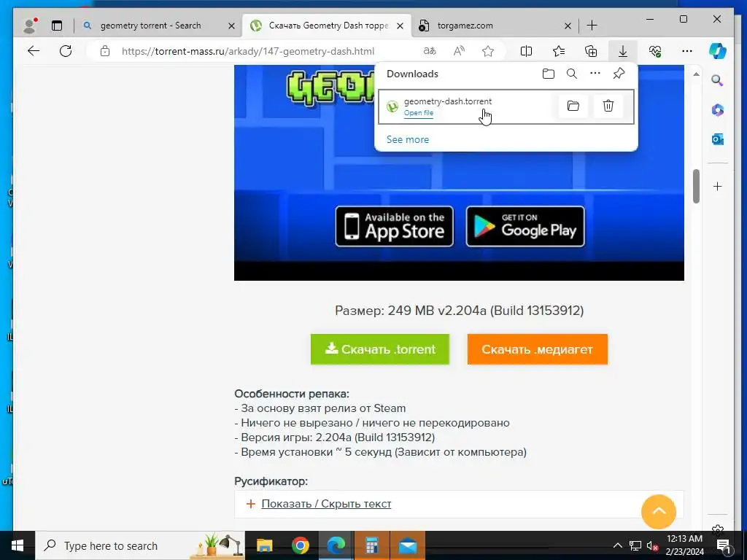Open translate page option

[430, 51]
